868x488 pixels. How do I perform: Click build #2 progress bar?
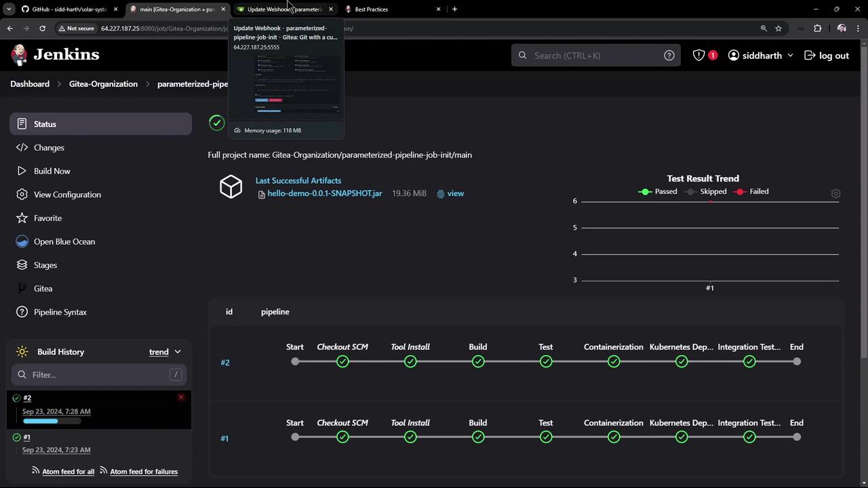coord(52,421)
